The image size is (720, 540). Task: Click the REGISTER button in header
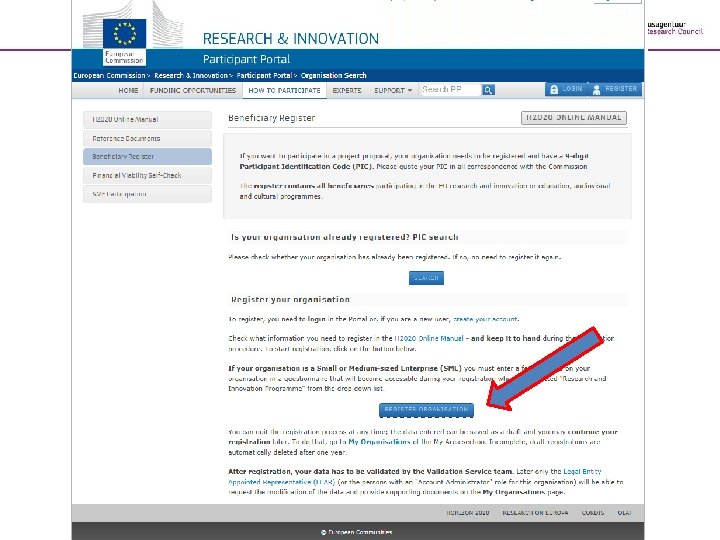(615, 89)
